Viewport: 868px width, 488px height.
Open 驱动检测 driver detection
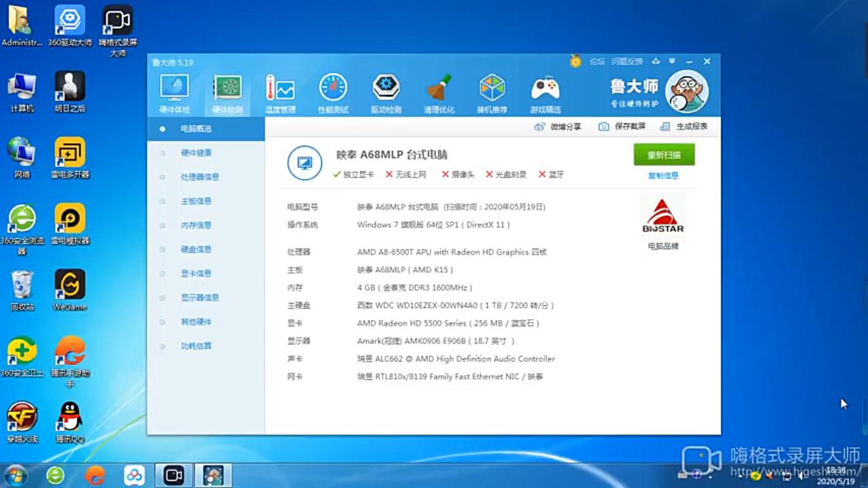[386, 94]
